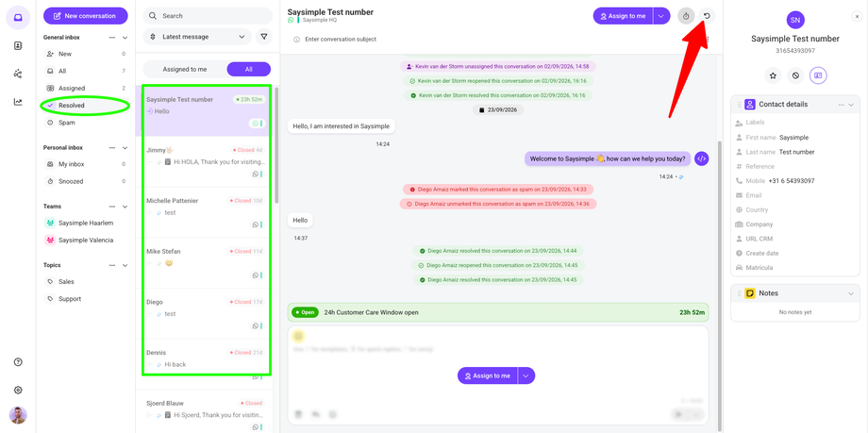
Task: Click the Enter conversation subject field
Action: pos(341,40)
